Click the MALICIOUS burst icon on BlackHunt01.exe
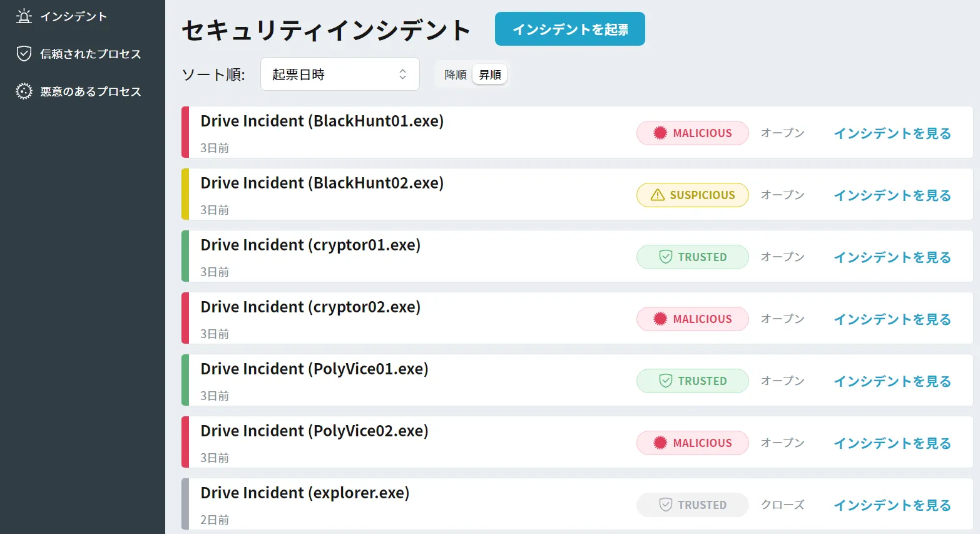 click(x=660, y=133)
